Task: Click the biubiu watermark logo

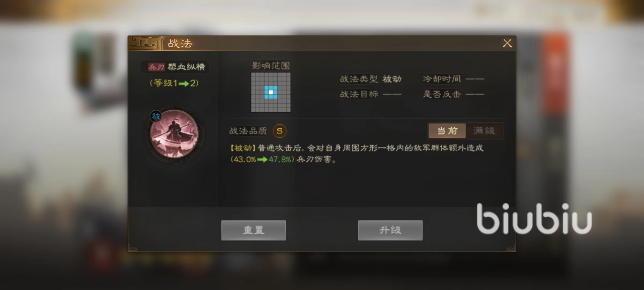Action: click(x=534, y=218)
